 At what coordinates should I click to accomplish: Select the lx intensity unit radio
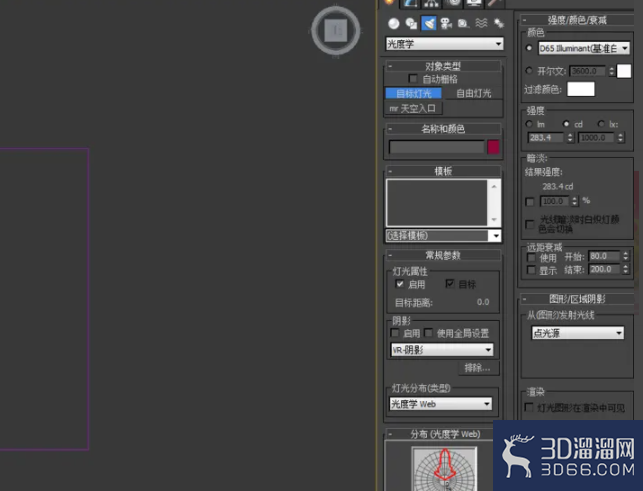pos(601,124)
